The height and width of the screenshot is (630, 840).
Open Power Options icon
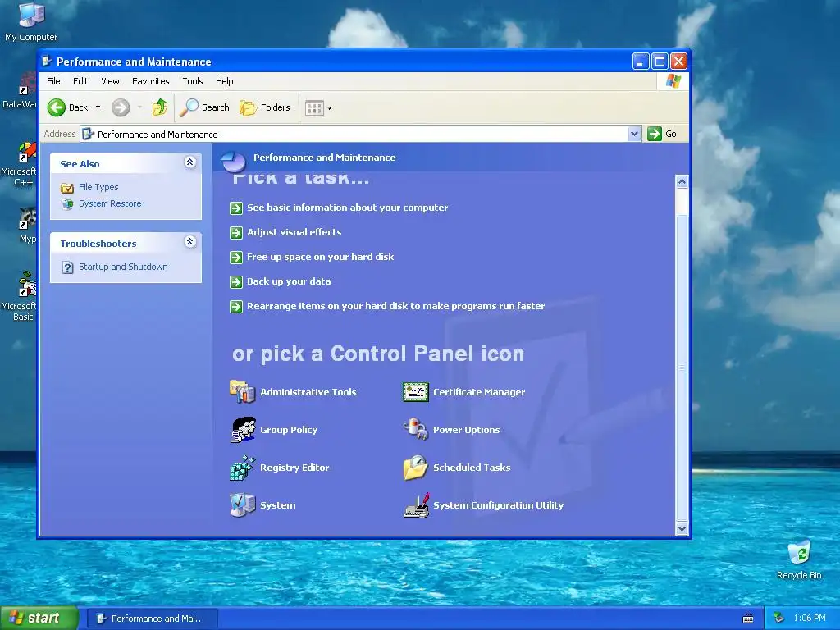click(415, 430)
